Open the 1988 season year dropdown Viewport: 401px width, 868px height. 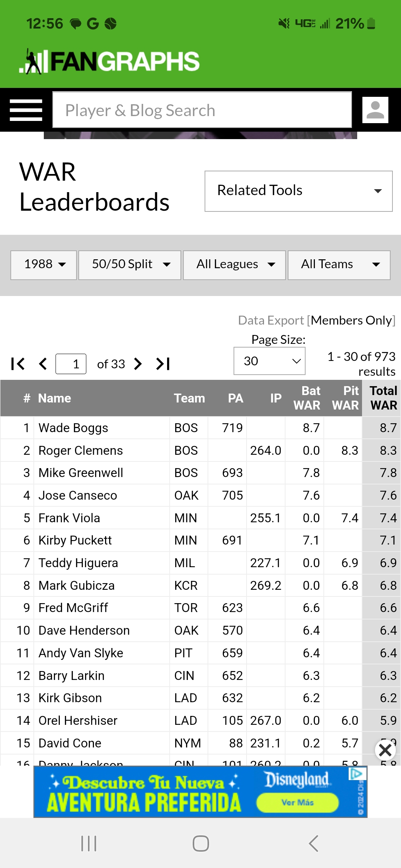43,265
